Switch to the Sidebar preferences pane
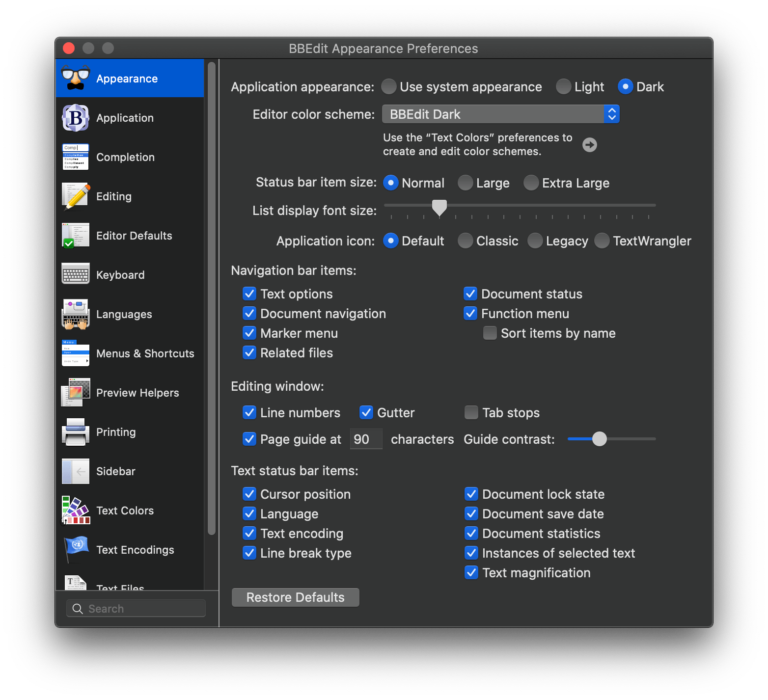The width and height of the screenshot is (768, 700). (116, 471)
